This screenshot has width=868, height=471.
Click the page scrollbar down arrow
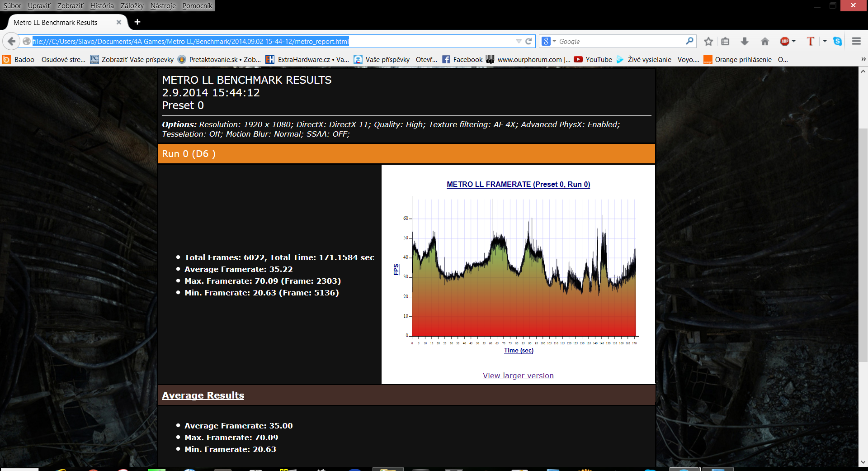coord(863,462)
